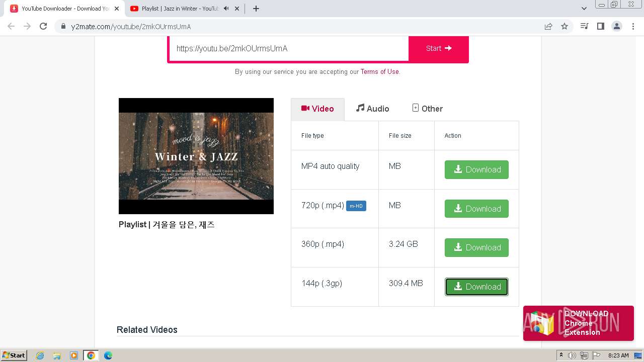Mute the Jazz in Winter tab audio
Screen dimensions: 644x362
226,9
